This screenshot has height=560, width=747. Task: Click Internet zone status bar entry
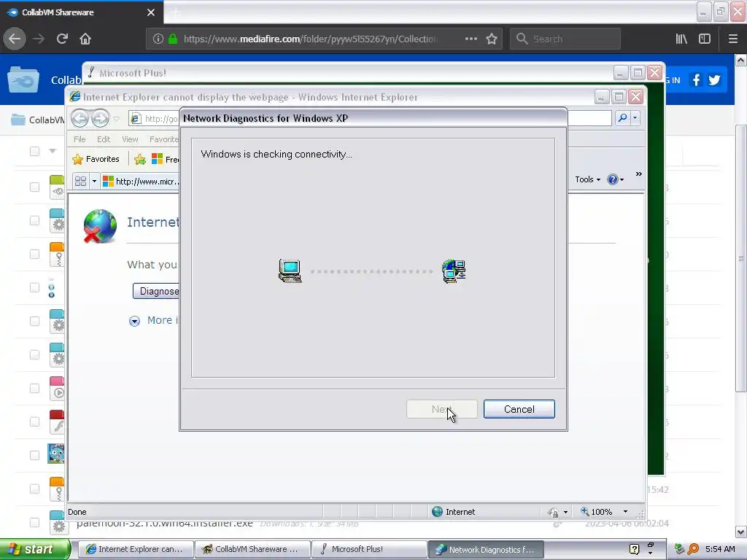[454, 511]
